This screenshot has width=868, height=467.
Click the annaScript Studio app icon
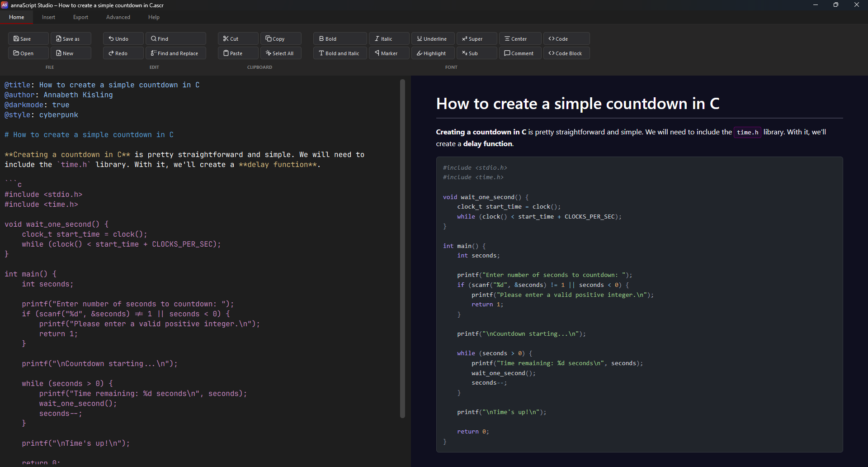tap(5, 5)
